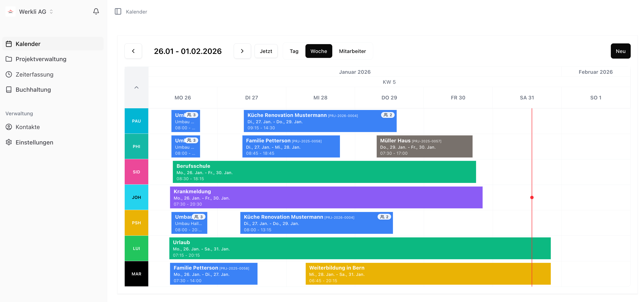Create a new entry with Neu

coord(621,51)
